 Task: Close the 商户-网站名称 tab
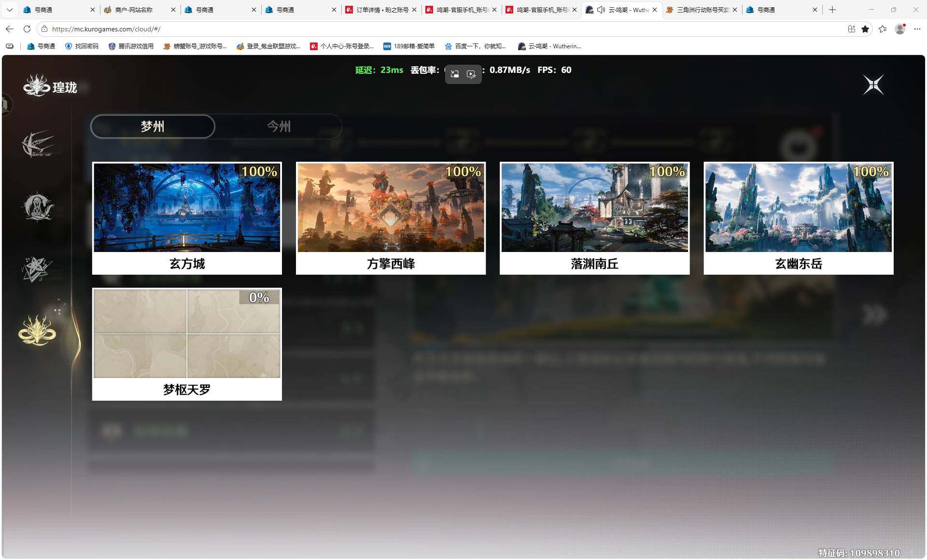173,10
